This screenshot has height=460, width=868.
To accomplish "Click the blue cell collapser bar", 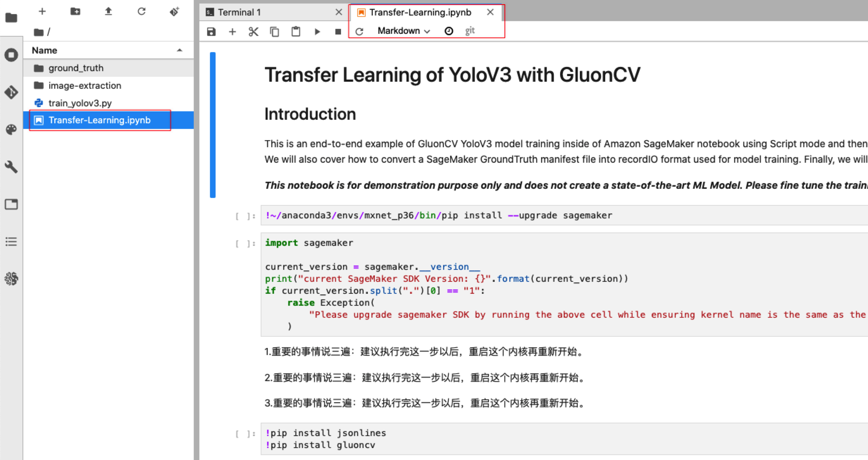I will click(x=213, y=125).
